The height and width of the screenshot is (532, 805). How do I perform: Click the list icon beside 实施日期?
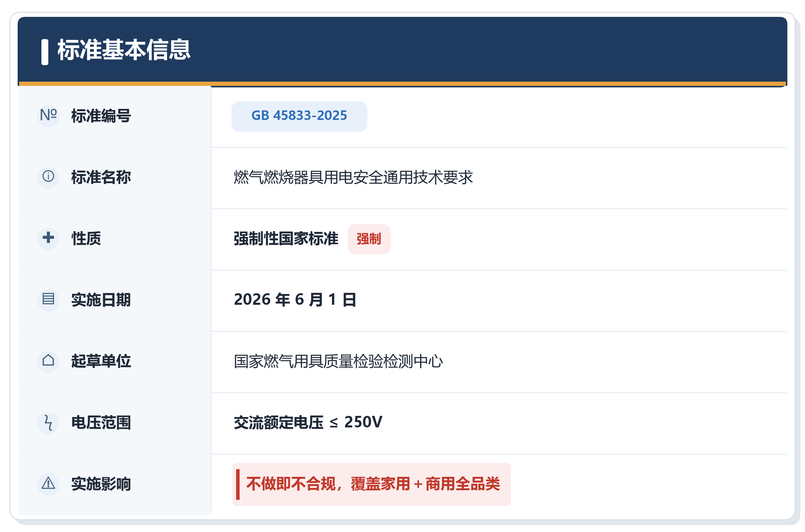(48, 300)
